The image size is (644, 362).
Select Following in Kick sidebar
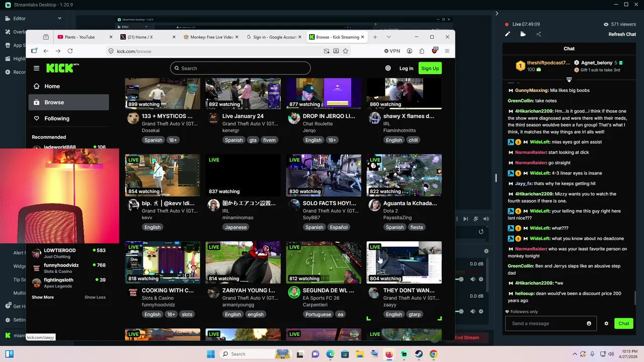68,119
